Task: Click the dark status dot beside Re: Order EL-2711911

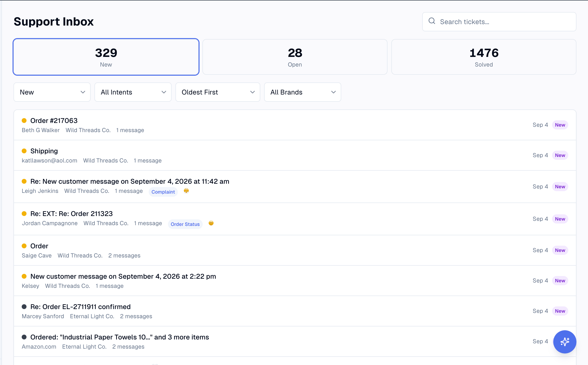Action: tap(24, 307)
